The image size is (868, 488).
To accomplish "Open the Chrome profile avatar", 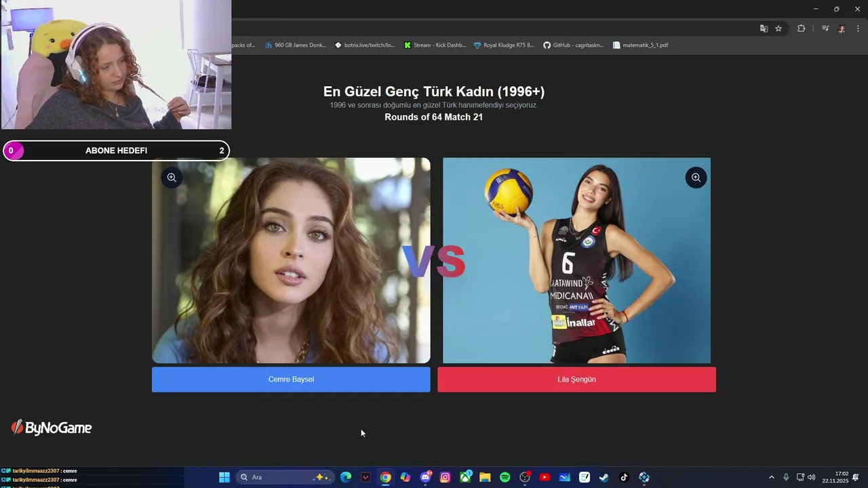I will pyautogui.click(x=842, y=28).
